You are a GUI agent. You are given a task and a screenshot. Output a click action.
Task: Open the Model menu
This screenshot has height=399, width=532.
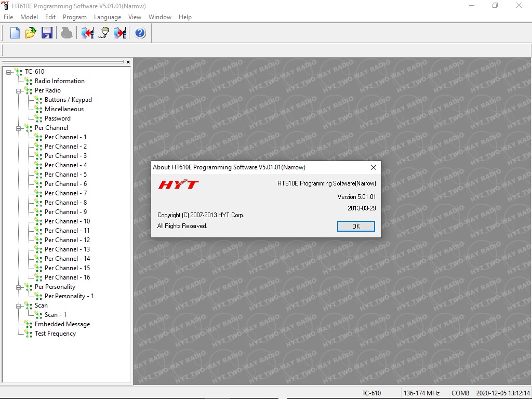tap(29, 17)
